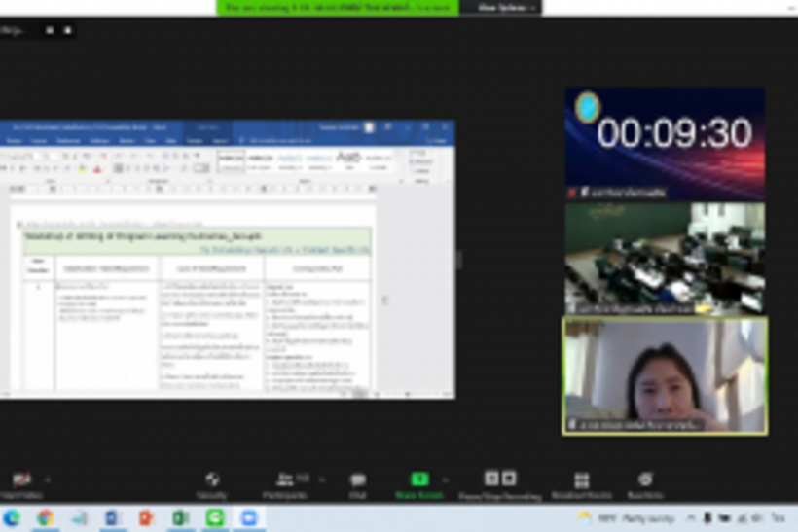Open the Participants panel
798x532 pixels.
click(x=286, y=484)
